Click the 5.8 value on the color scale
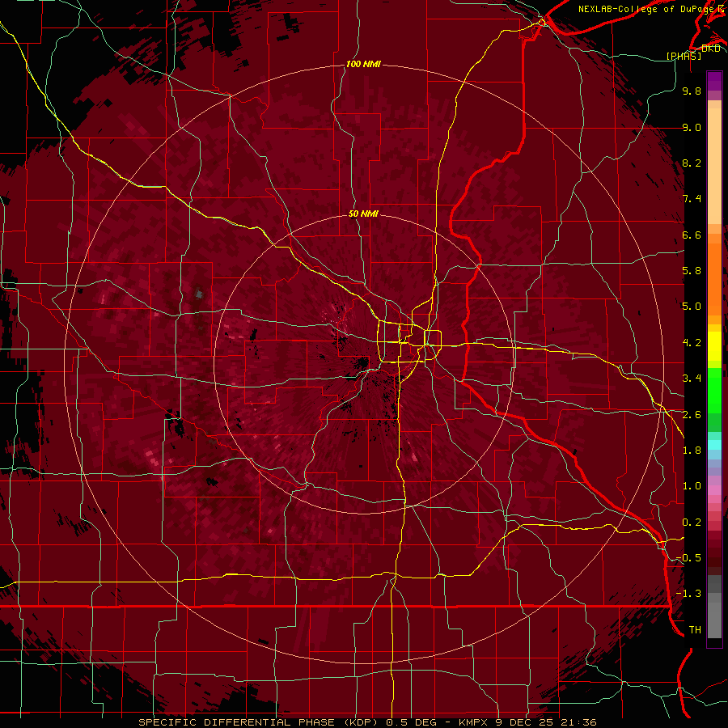The image size is (728, 728). point(692,271)
